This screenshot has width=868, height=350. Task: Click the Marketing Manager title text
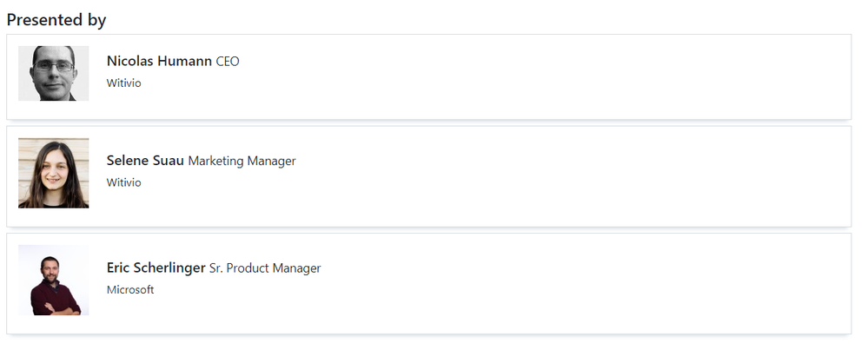(242, 161)
